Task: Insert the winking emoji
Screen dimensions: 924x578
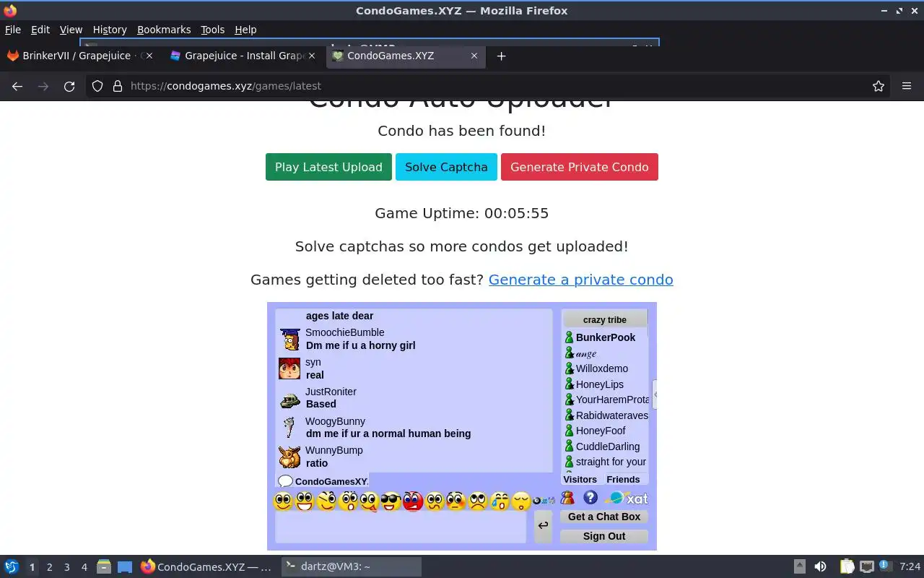Action: pyautogui.click(x=326, y=501)
